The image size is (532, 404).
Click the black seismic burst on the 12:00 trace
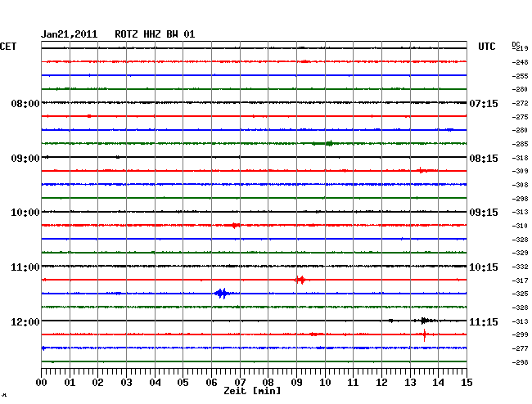pyautogui.click(x=425, y=321)
